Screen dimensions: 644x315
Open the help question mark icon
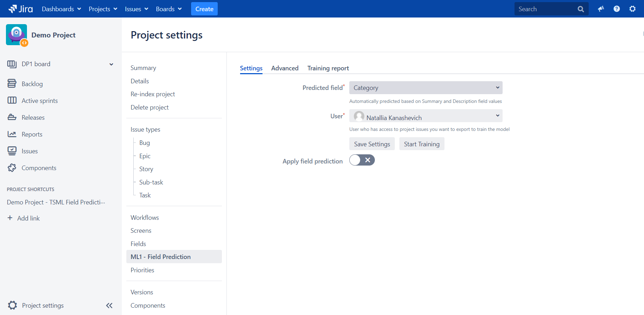point(617,9)
